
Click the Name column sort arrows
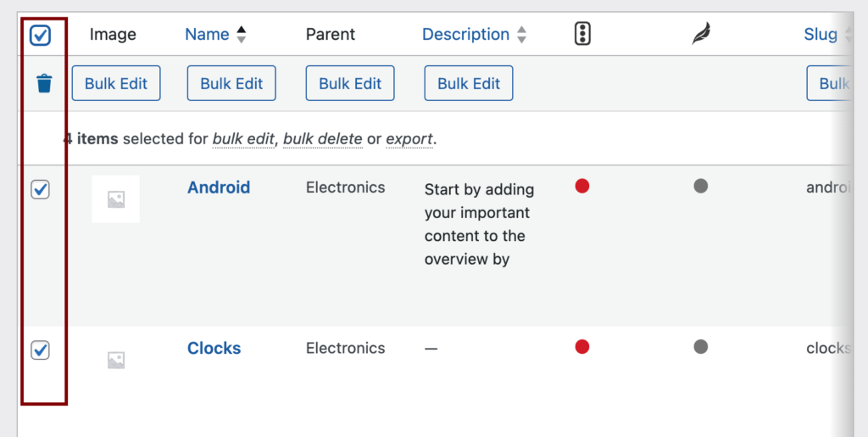241,34
